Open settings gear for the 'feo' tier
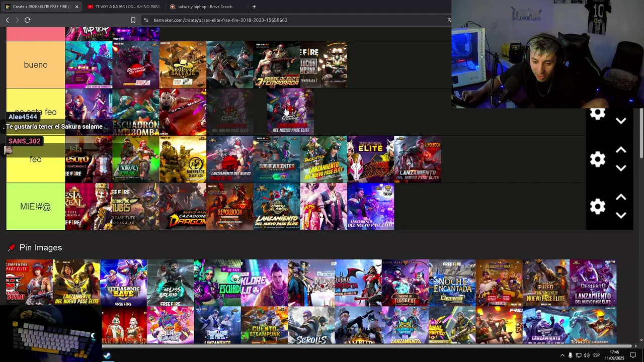Viewport: 644px width, 362px height. point(597,159)
